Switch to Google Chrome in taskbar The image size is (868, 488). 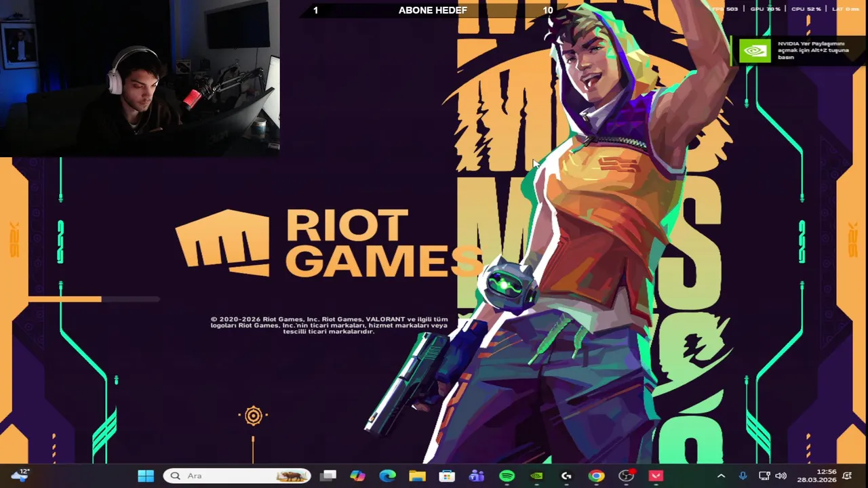[596, 476]
